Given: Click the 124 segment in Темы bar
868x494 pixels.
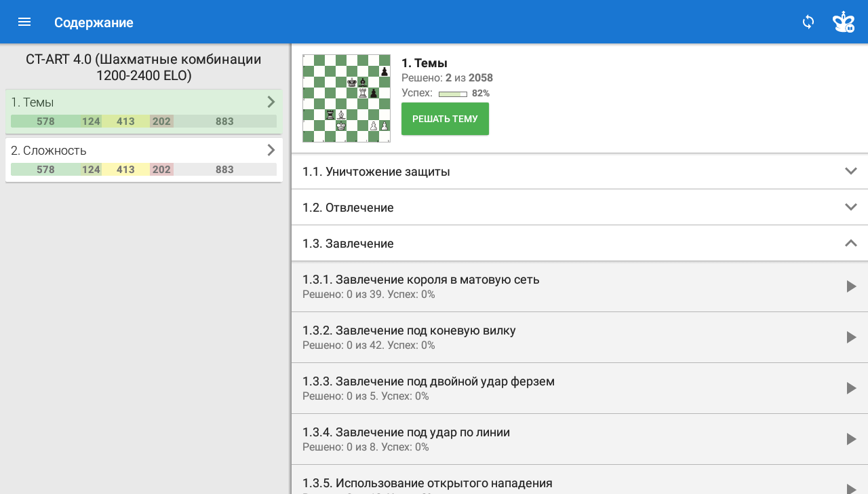Looking at the screenshot, I should [x=91, y=121].
